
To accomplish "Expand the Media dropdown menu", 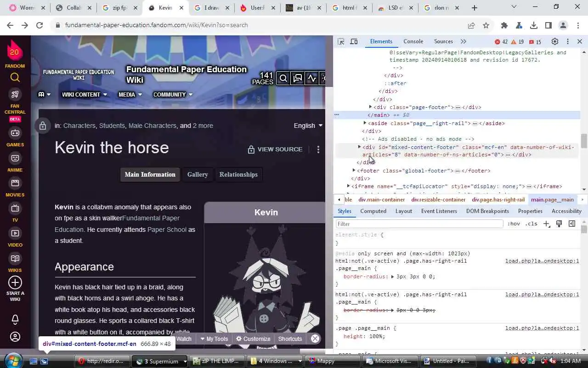I will click(130, 95).
